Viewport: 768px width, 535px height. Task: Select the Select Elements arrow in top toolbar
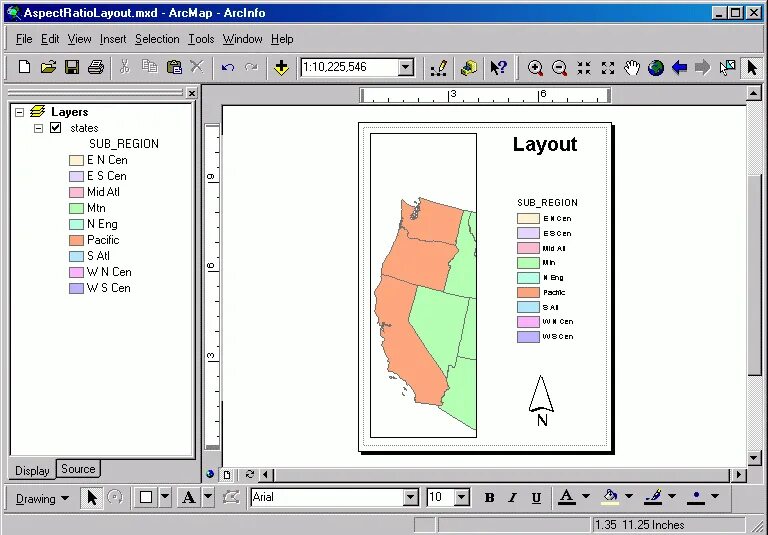point(752,68)
